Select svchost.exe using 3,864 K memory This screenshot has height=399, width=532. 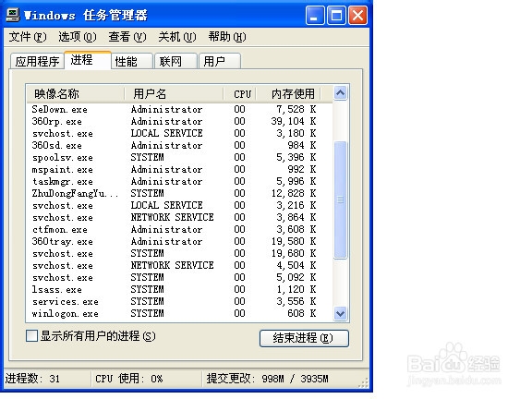[180, 217]
